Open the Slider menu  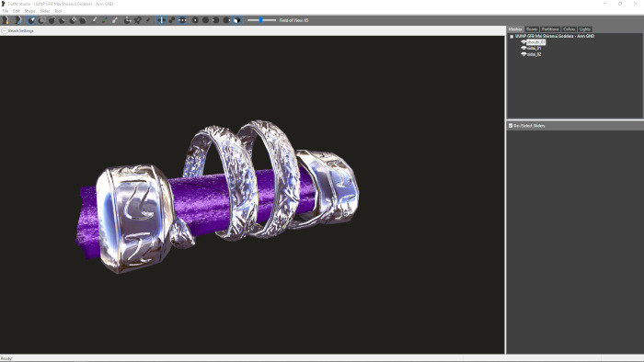tap(45, 11)
